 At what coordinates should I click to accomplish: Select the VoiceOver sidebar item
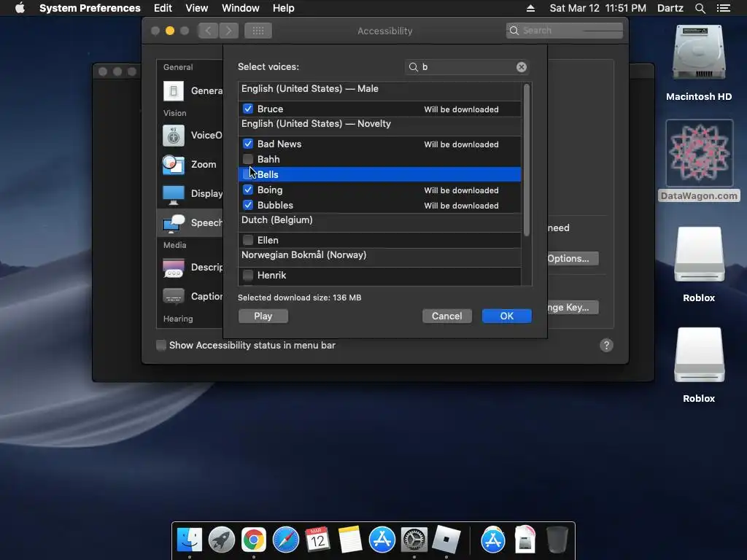(x=190, y=135)
